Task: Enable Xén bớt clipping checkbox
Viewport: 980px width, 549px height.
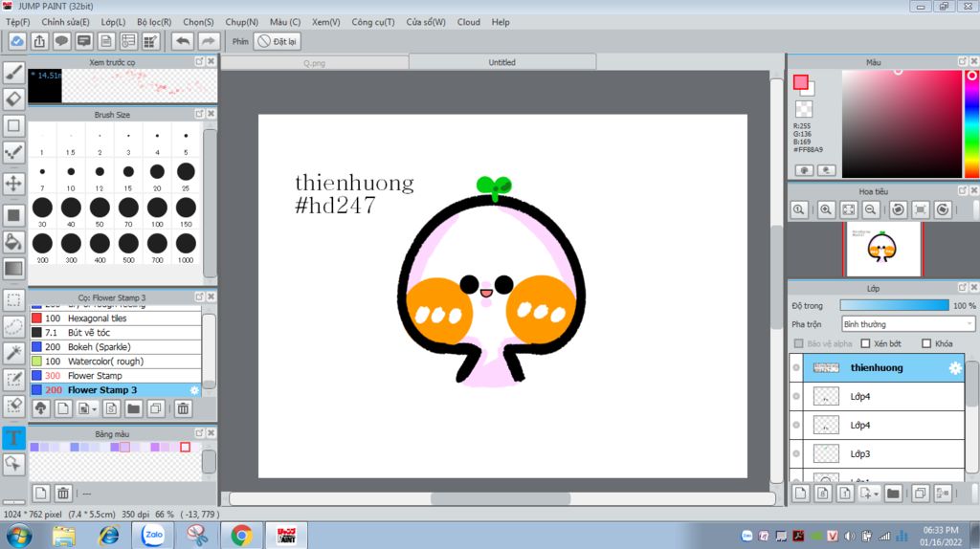Action: 865,343
